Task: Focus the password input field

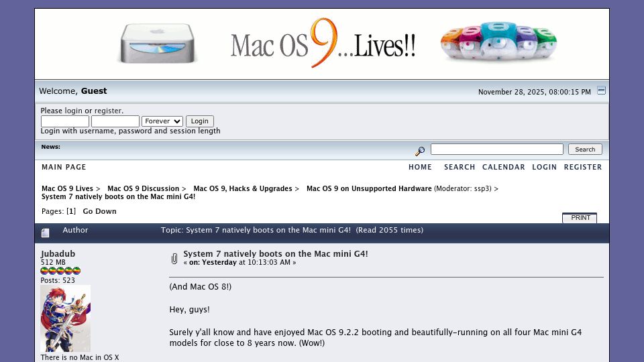Action: [x=115, y=121]
